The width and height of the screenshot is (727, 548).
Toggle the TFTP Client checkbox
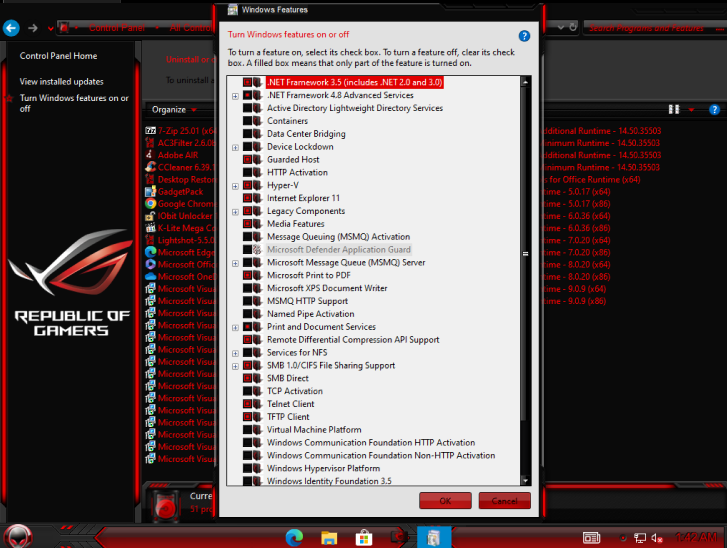tap(248, 417)
